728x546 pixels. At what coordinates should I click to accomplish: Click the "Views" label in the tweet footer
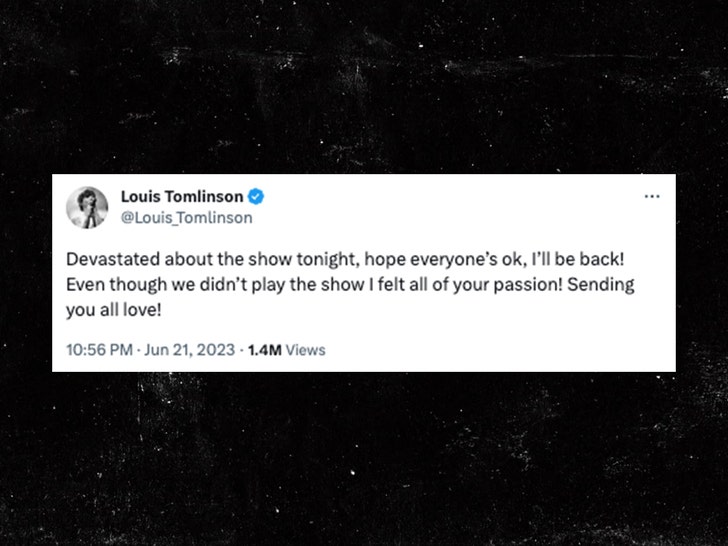point(306,350)
